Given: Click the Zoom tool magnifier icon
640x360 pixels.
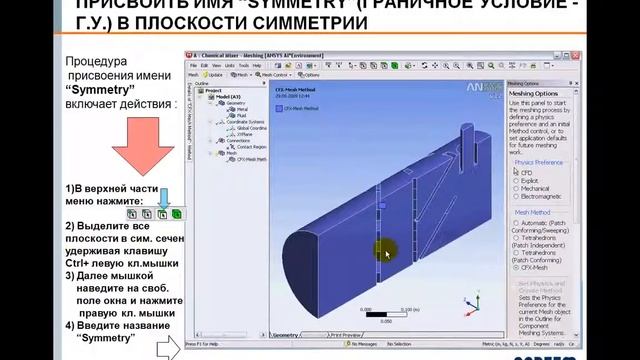Looking at the screenshot, I should pyautogui.click(x=446, y=65).
